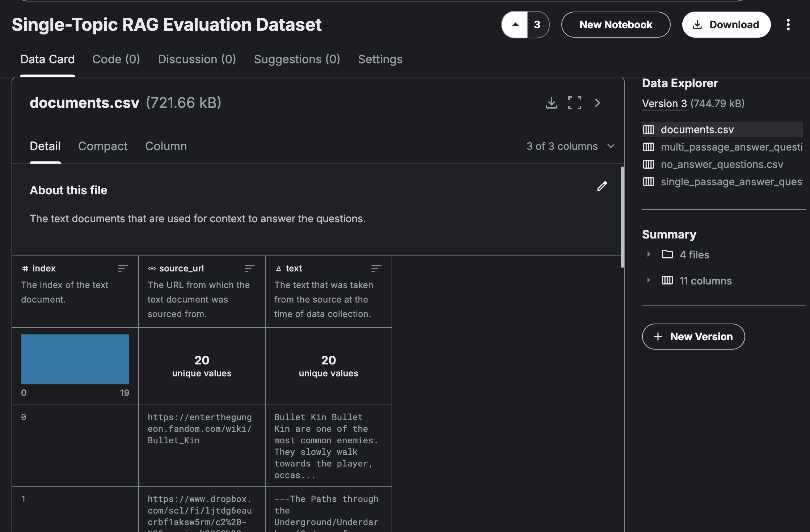Switch to the Data Card tab
The image size is (810, 532).
pyautogui.click(x=47, y=59)
